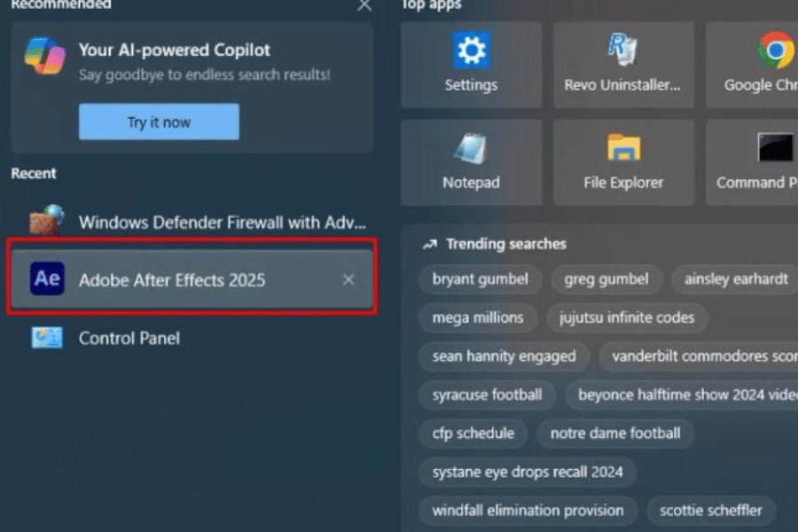Dismiss the Recommended Copilot card
The image size is (798, 532).
pyautogui.click(x=364, y=5)
